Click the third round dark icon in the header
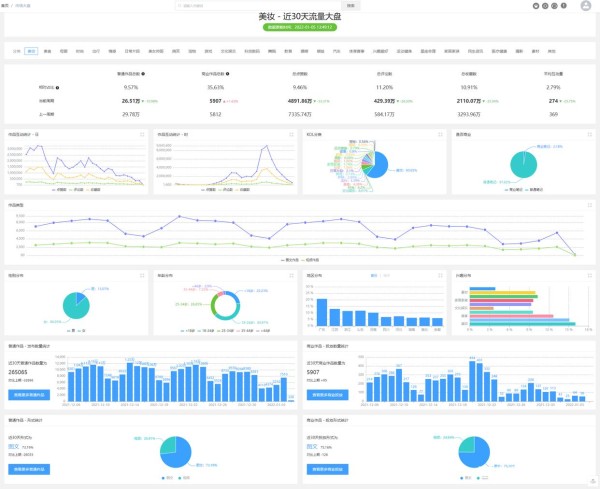The width and height of the screenshot is (600, 489). coord(554,6)
